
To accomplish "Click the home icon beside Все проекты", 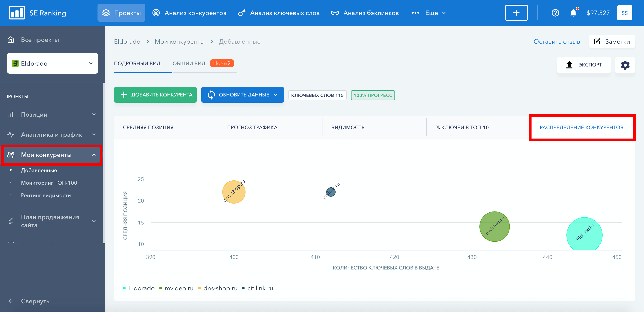I will (x=11, y=40).
